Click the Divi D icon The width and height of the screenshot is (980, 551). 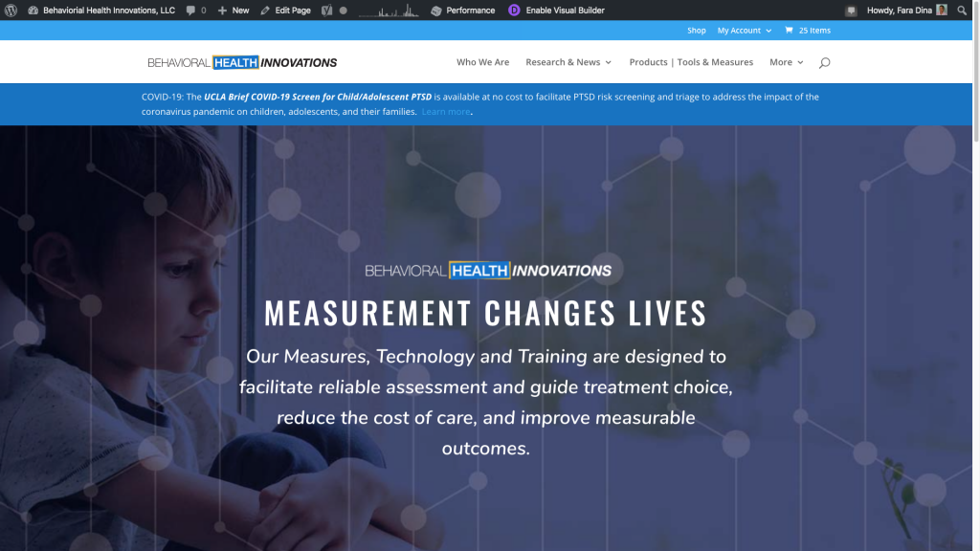click(x=515, y=10)
